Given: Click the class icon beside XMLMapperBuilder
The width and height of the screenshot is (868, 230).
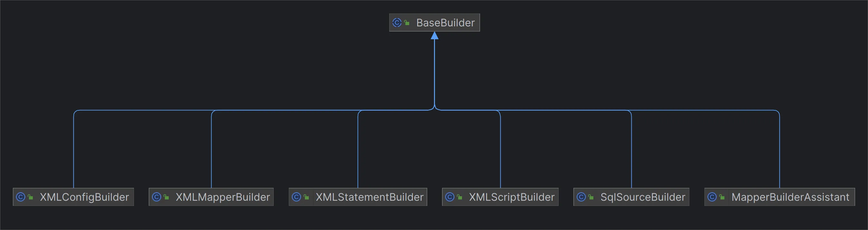Looking at the screenshot, I should coord(156,197).
